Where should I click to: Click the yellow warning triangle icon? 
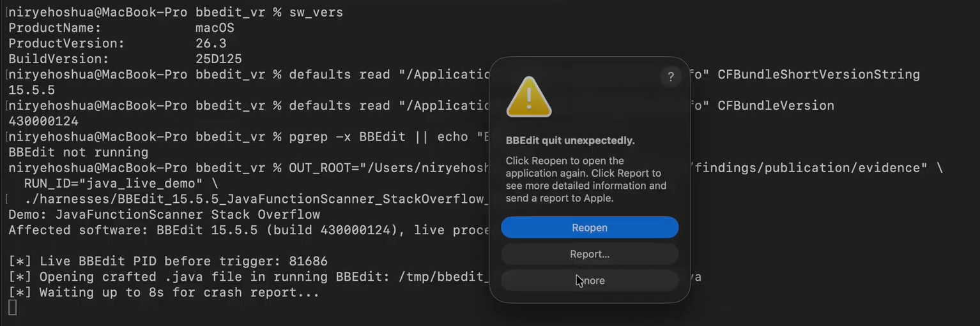(x=529, y=97)
